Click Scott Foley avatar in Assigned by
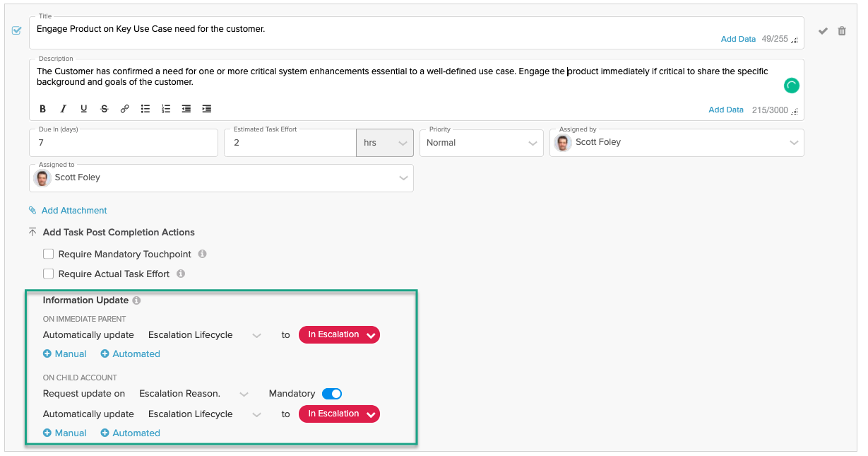This screenshot has height=456, width=868. click(x=563, y=142)
